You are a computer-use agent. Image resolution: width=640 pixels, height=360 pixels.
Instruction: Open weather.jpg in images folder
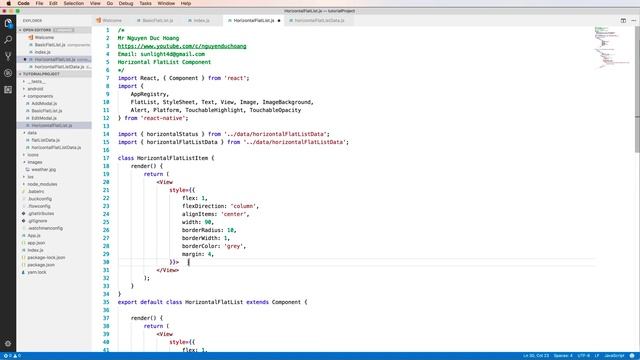tap(43, 170)
